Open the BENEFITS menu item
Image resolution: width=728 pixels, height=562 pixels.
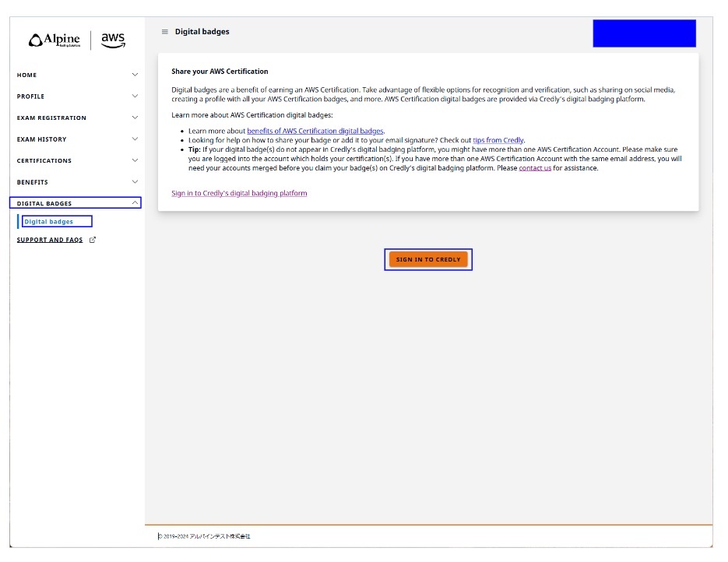(x=77, y=181)
